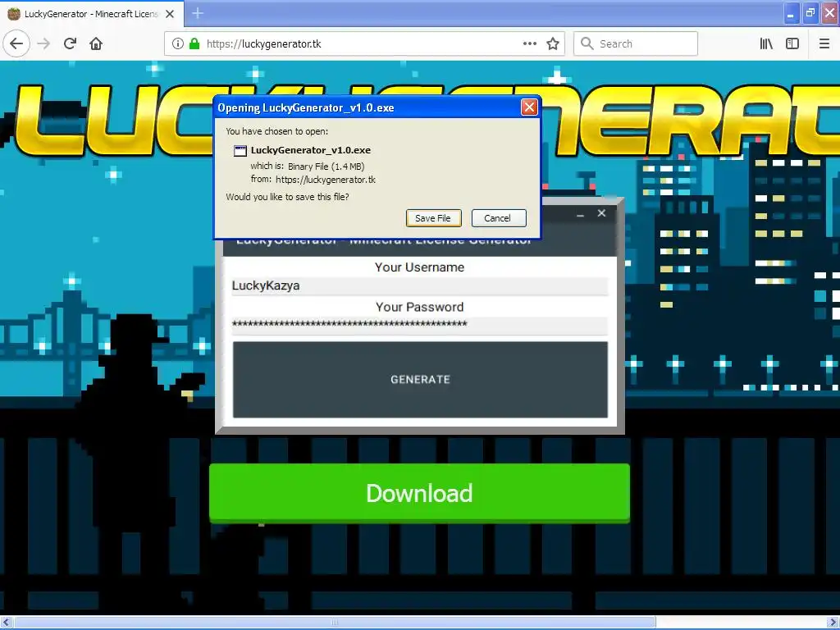The image size is (840, 630).
Task: Click the magnifier icon in the Search box
Action: [x=587, y=43]
